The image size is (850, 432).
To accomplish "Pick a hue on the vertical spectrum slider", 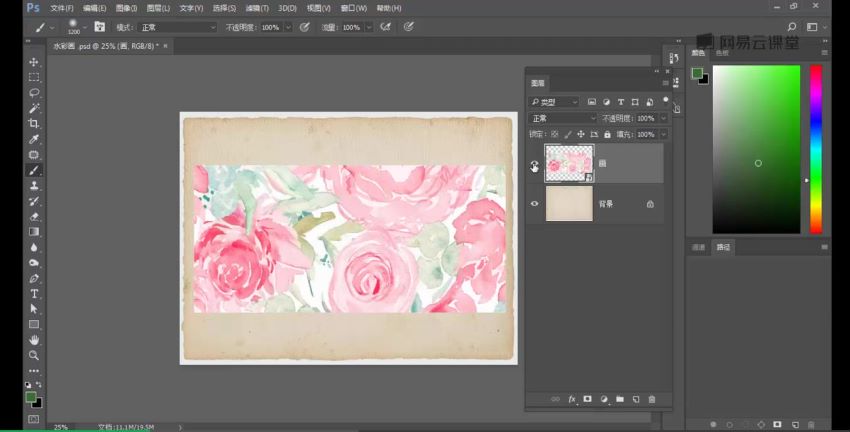I will pyautogui.click(x=816, y=149).
